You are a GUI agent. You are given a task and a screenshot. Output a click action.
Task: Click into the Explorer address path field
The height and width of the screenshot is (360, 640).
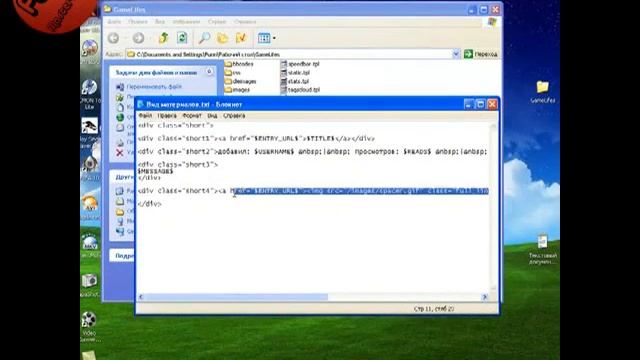(289, 54)
